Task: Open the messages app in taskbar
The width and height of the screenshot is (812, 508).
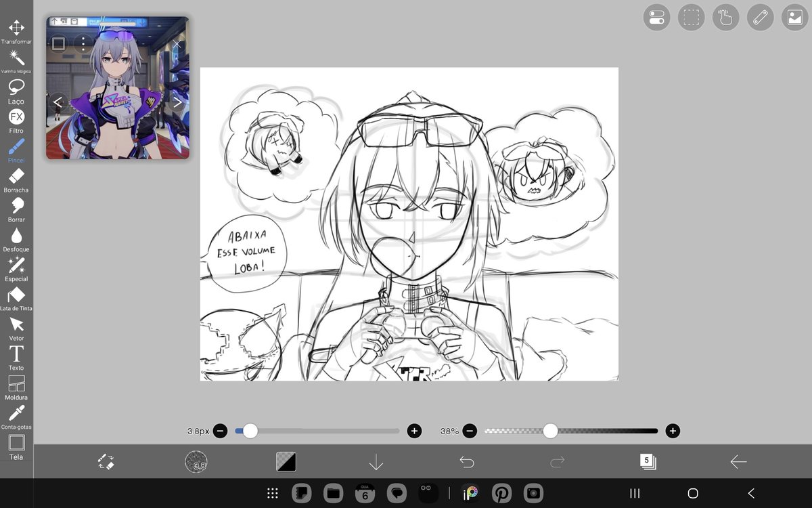Action: click(397, 493)
